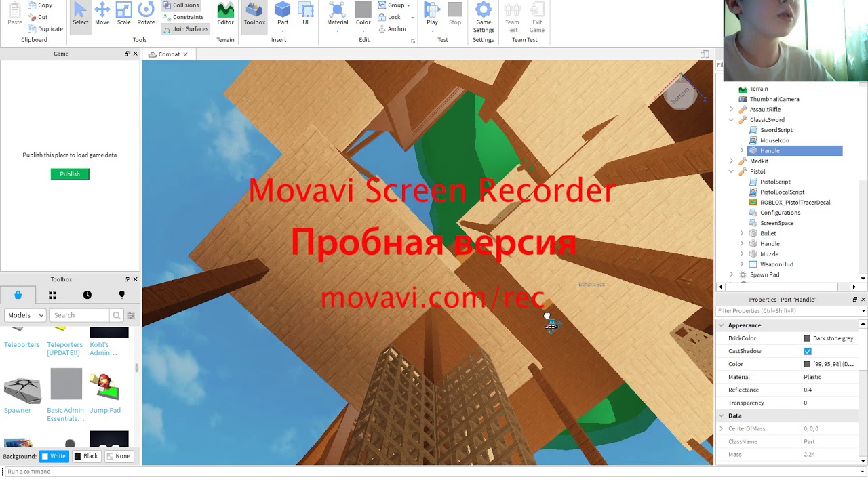Image resolution: width=868 pixels, height=488 pixels.
Task: Expand the WeaponHud tree node
Action: [x=742, y=264]
